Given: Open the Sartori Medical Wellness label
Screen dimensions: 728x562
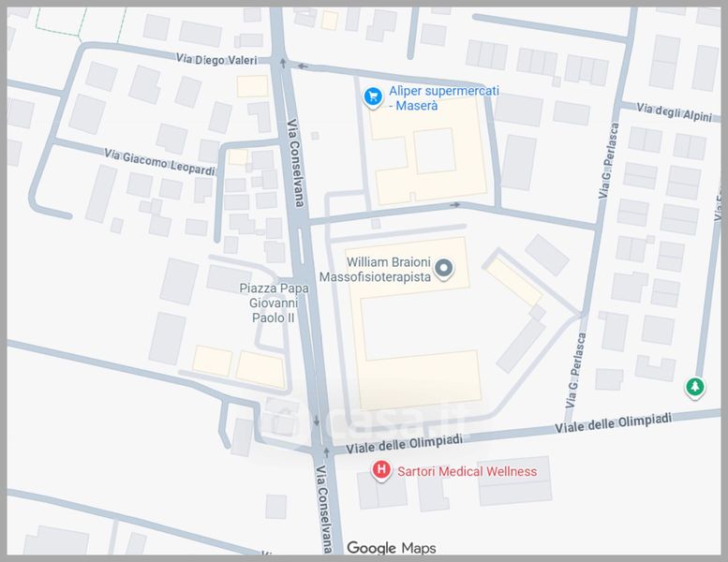Looking at the screenshot, I should tap(468, 471).
